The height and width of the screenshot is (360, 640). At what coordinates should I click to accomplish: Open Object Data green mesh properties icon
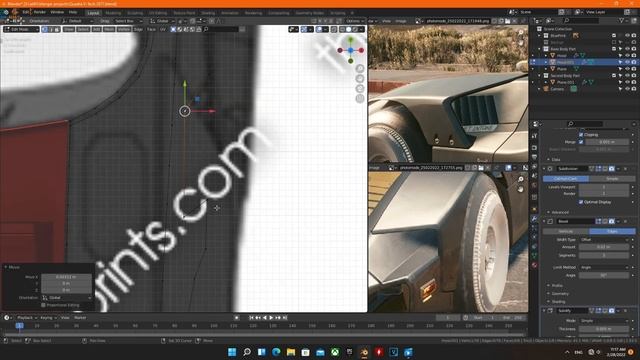[534, 256]
